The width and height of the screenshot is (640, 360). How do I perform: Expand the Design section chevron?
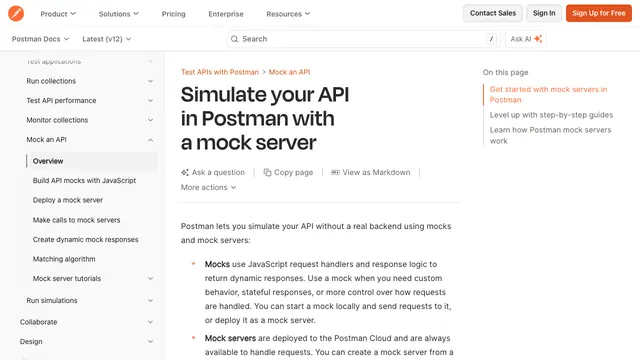pyautogui.click(x=150, y=342)
